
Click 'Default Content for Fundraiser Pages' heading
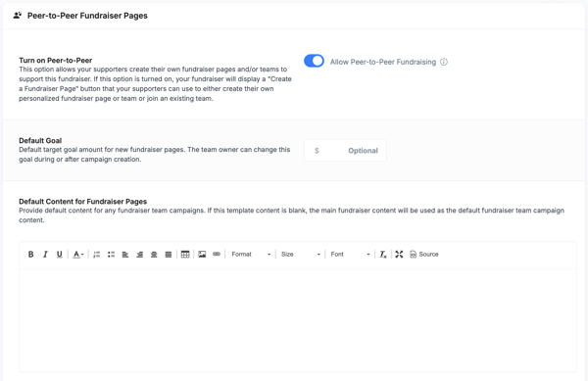click(x=83, y=201)
